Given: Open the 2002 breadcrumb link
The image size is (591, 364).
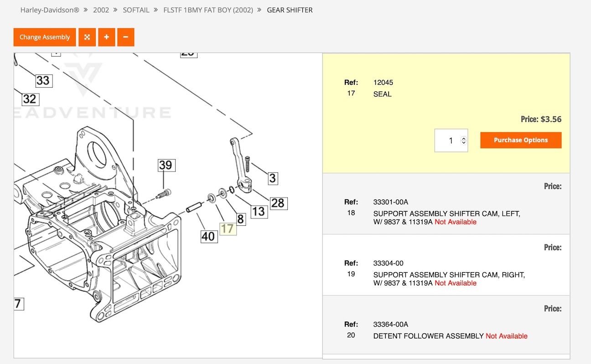Looking at the screenshot, I should coord(101,10).
